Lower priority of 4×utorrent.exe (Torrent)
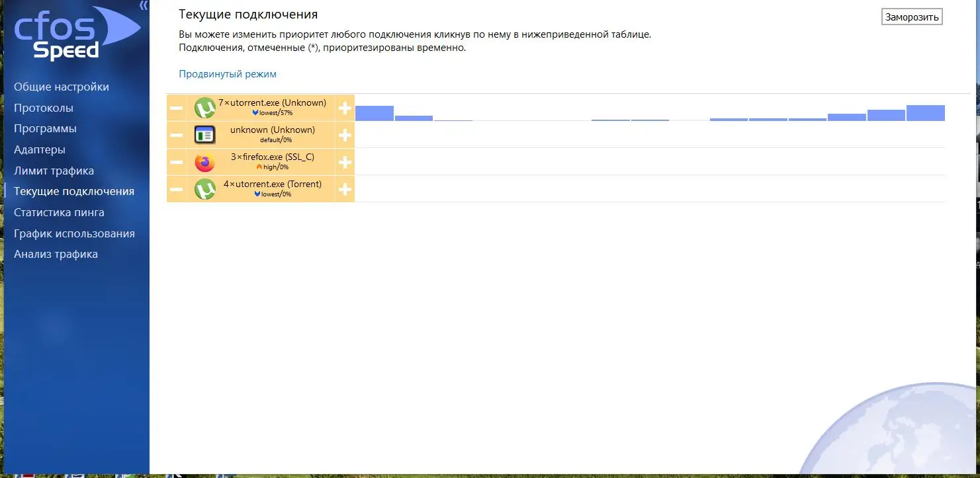980x478 pixels. [177, 189]
